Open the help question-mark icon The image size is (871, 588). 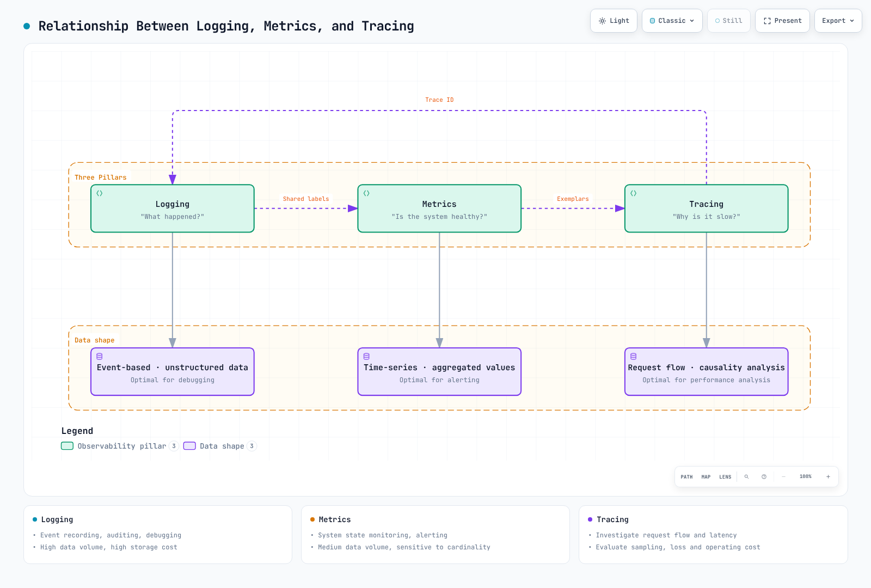(x=764, y=477)
